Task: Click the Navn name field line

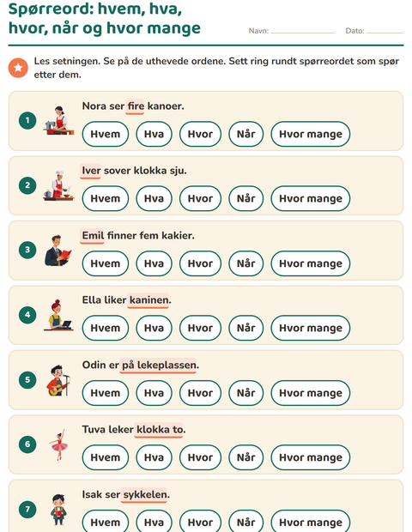Action: pyautogui.click(x=303, y=31)
